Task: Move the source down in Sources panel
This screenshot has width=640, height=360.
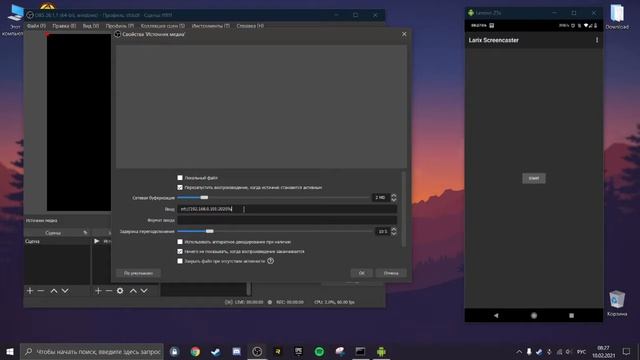Action: (144, 291)
